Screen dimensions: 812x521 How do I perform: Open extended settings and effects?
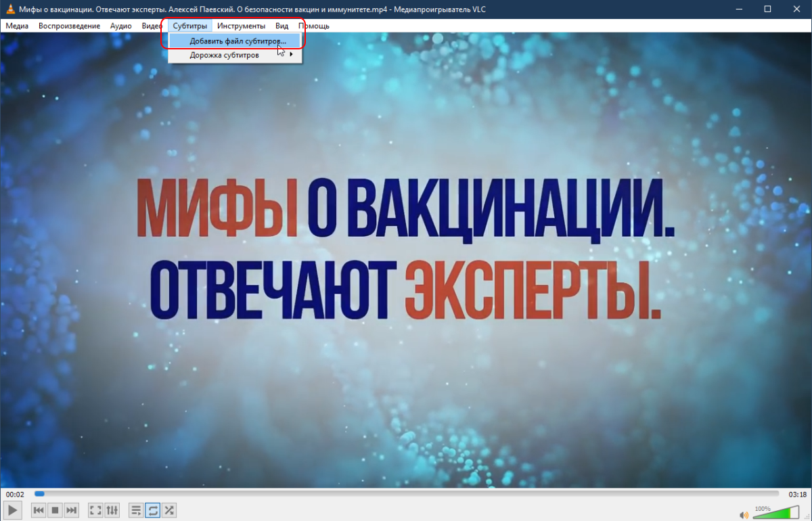(112, 509)
